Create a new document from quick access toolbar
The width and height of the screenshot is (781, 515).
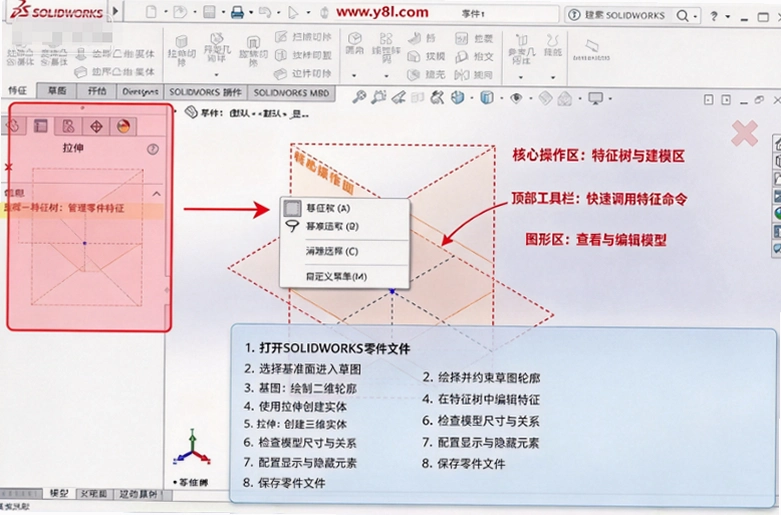tap(151, 12)
